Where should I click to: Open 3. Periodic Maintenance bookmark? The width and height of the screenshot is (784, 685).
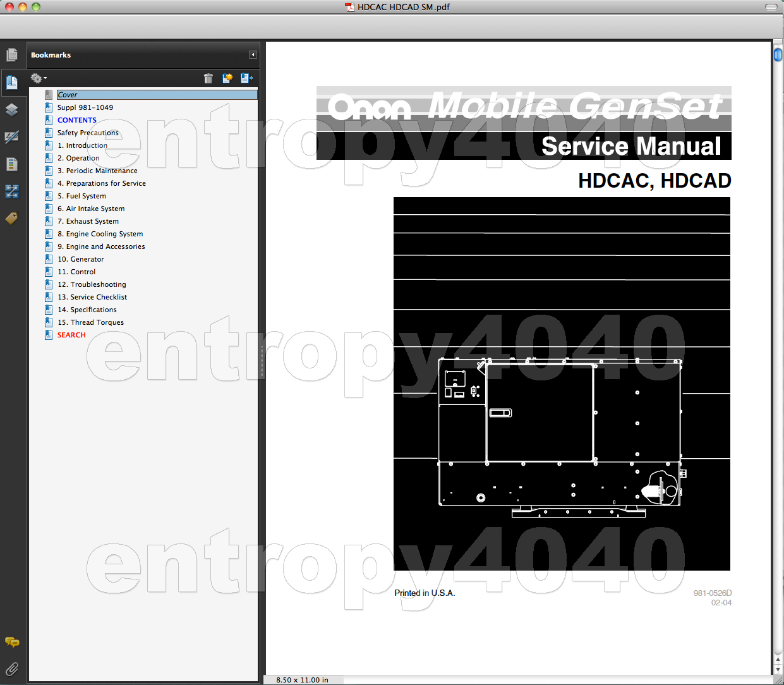[97, 171]
